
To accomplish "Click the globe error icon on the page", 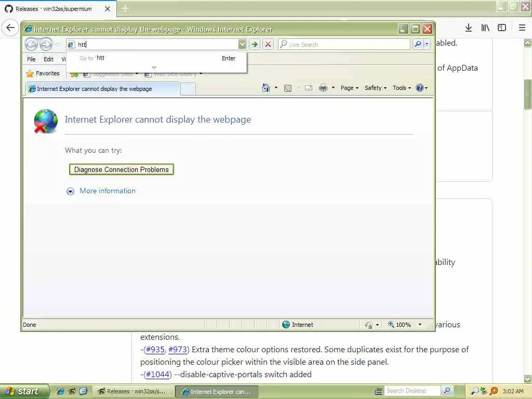I will 46,121.
